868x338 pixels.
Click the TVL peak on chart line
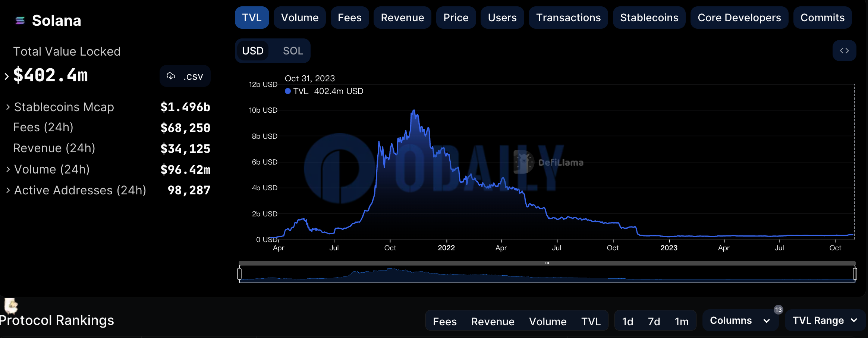point(413,110)
